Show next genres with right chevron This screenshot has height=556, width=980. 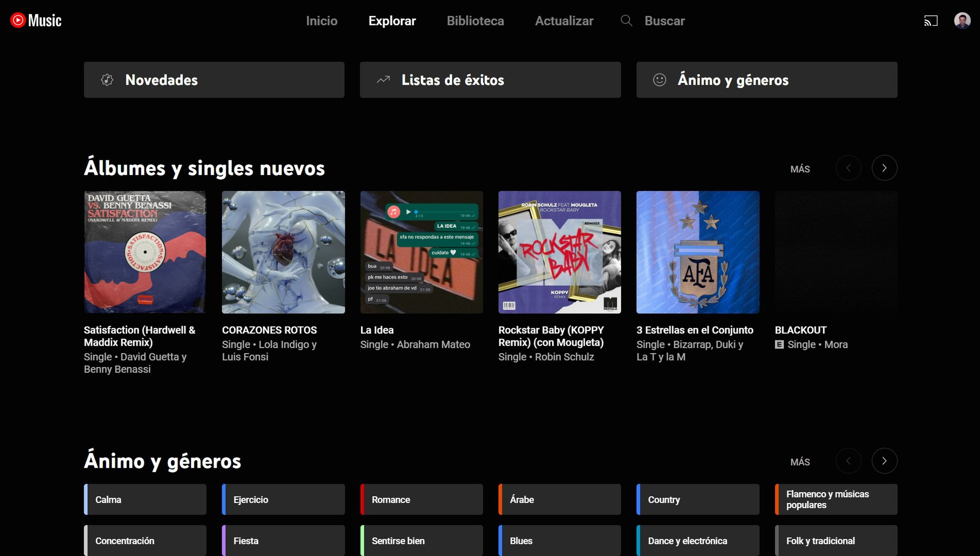(885, 461)
